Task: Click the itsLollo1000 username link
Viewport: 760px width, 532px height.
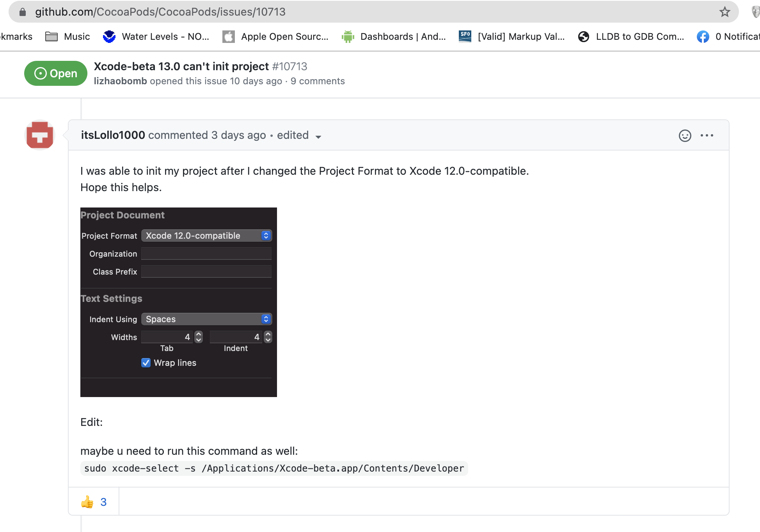Action: (x=113, y=135)
